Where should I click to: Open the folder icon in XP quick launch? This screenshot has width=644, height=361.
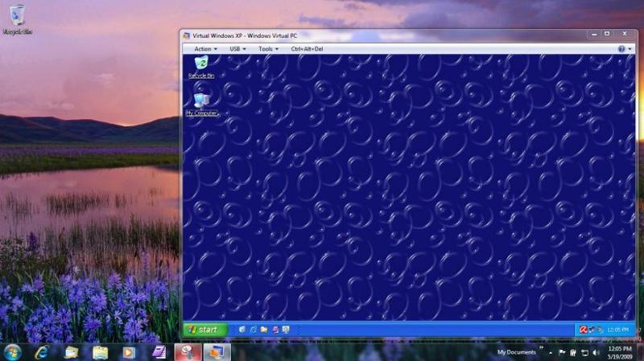pos(264,330)
